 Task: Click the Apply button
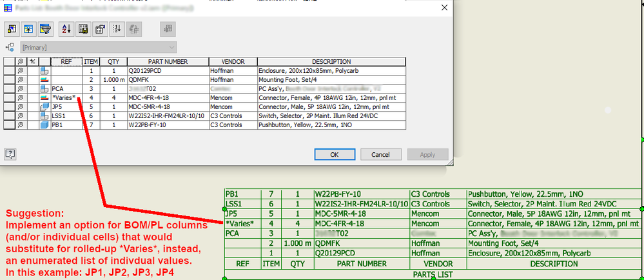pos(427,155)
